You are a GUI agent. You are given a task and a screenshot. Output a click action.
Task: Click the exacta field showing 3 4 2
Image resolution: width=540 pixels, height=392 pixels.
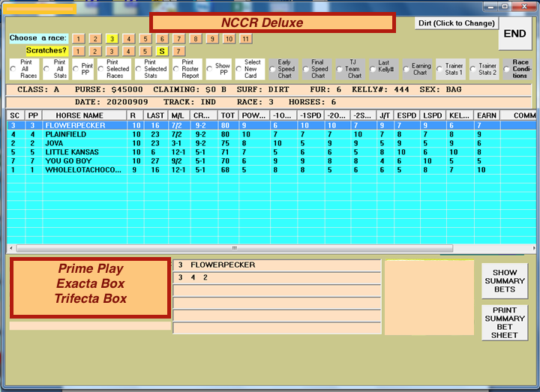pos(277,278)
